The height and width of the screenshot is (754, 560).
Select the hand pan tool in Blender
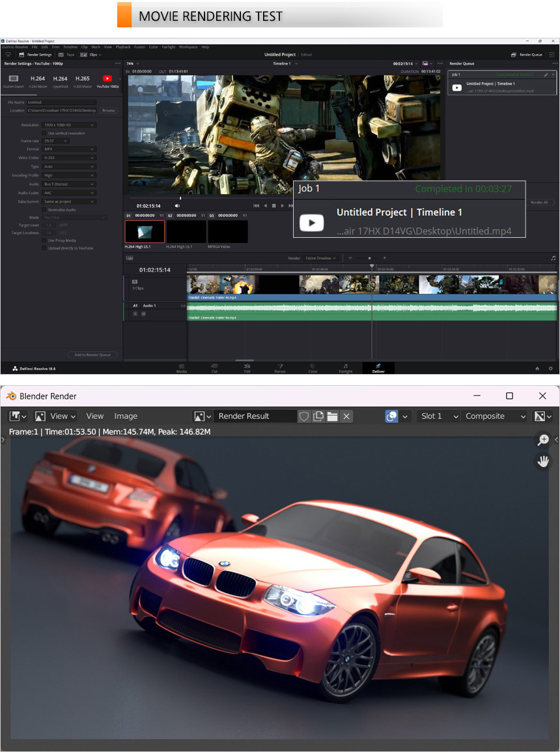point(542,461)
